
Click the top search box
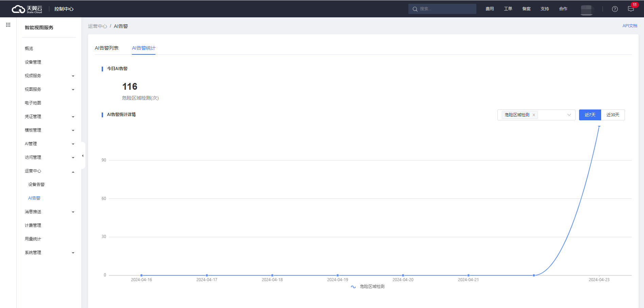442,9
